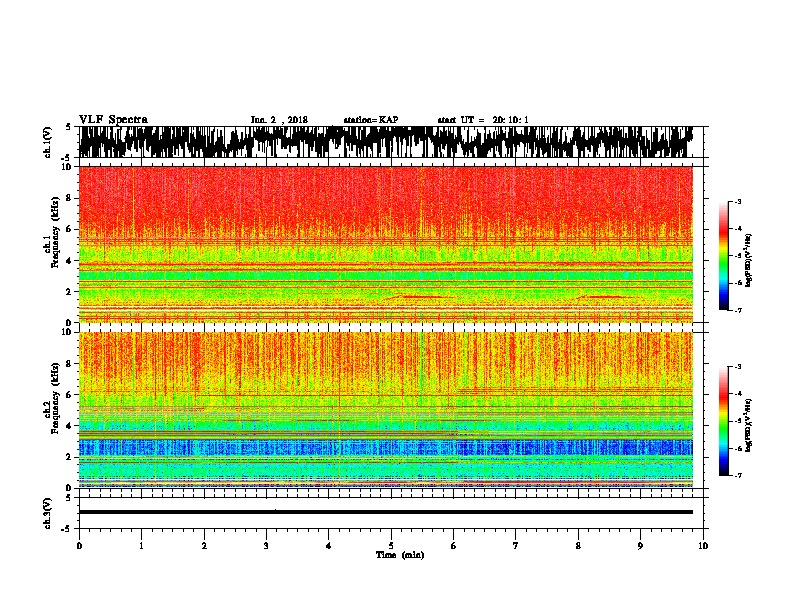Click the "VLF Spectra" plot title
792x612 pixels.
(x=113, y=119)
